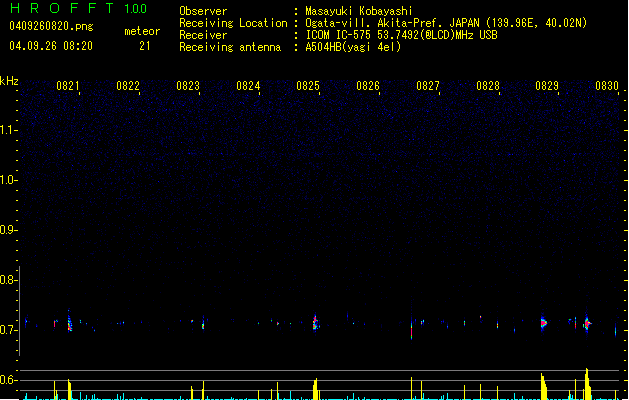Select the ICOM IC-575 receiver details

coord(401,35)
